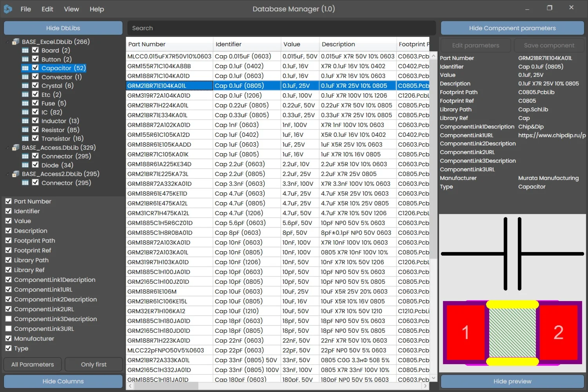Uncheck the Transistor table checkbox
This screenshot has width=588, height=392.
pos(35,138)
